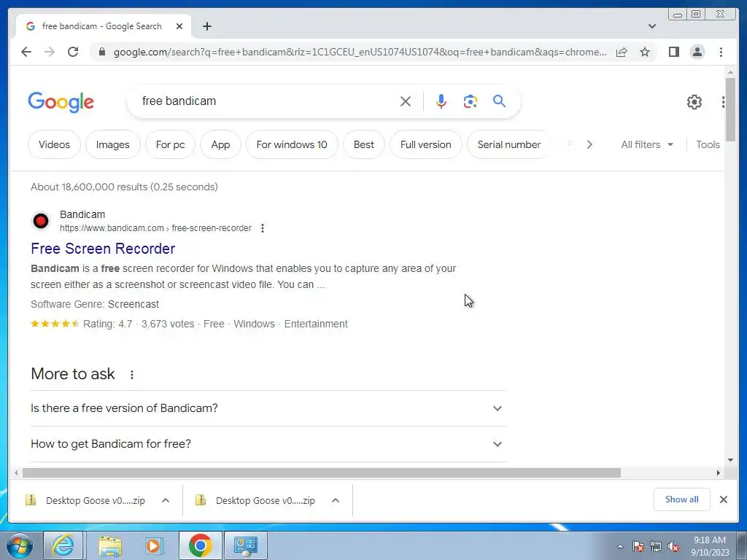Select the Videos filter chip
Viewport: 747px width, 560px height.
pyautogui.click(x=54, y=145)
